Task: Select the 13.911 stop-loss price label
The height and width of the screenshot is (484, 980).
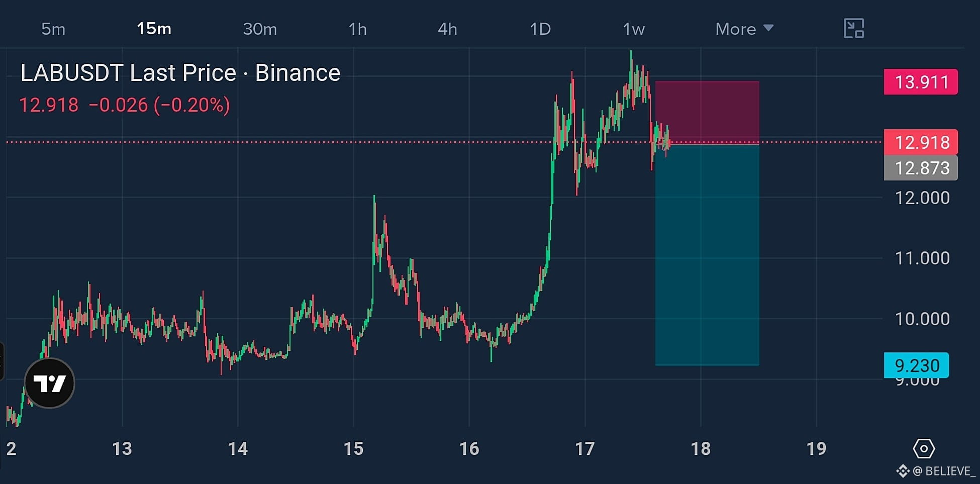Action: coord(921,82)
